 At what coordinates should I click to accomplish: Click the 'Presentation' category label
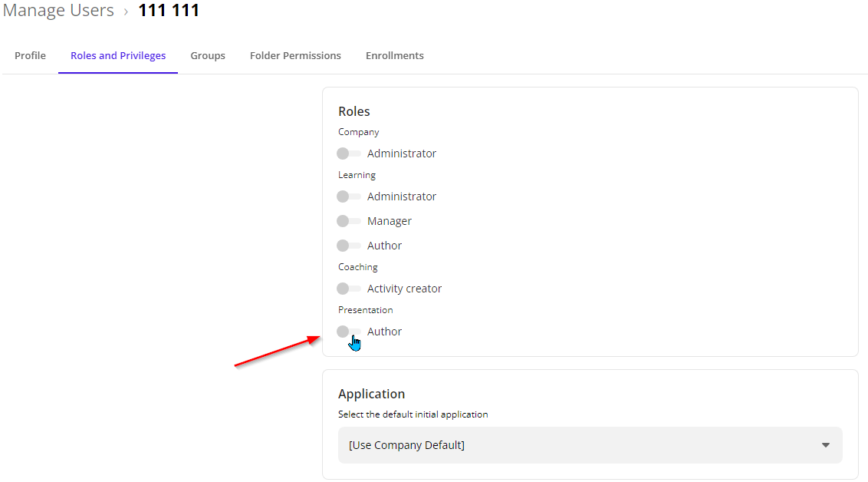point(365,310)
